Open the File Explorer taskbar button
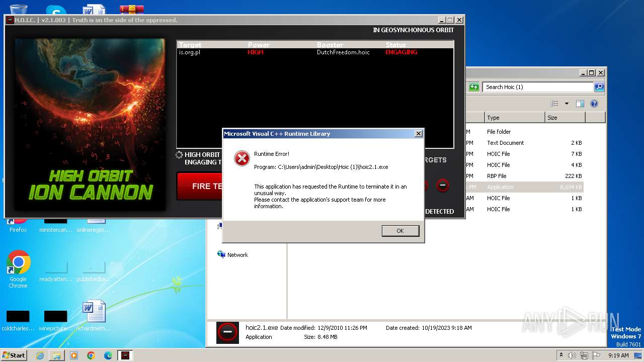The width and height of the screenshot is (644, 362). point(57,355)
